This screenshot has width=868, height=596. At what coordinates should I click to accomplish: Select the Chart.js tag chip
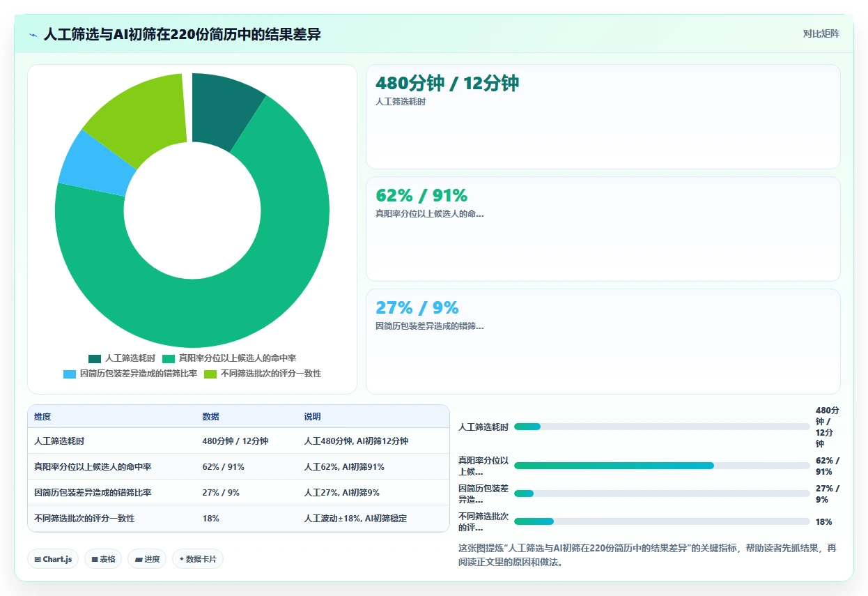pos(53,559)
